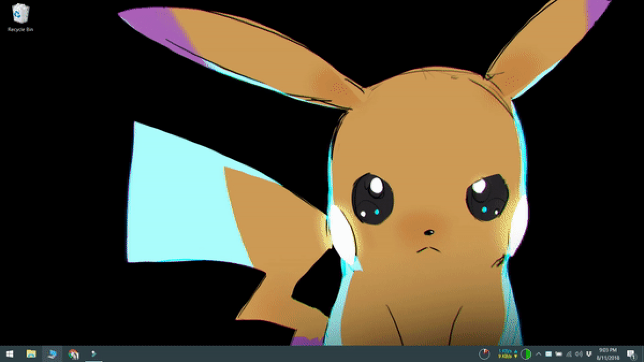
Task: Launch the web browser pinned to the taskbar
Action: pyautogui.click(x=72, y=354)
